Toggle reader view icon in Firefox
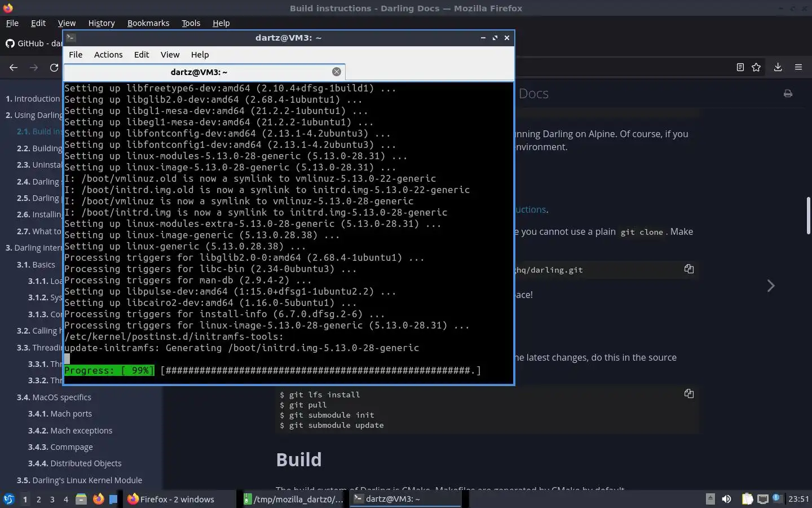Viewport: 812px width, 508px height. [740, 67]
